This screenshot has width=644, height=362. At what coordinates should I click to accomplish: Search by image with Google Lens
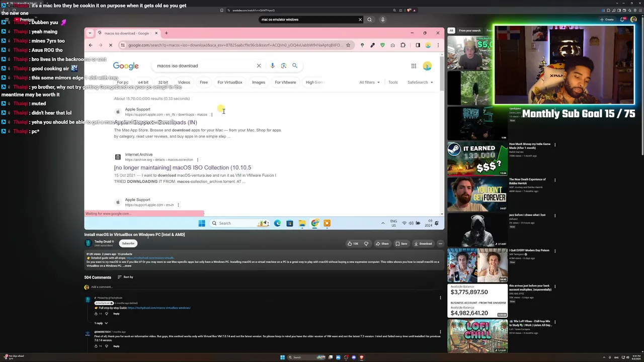point(284,66)
